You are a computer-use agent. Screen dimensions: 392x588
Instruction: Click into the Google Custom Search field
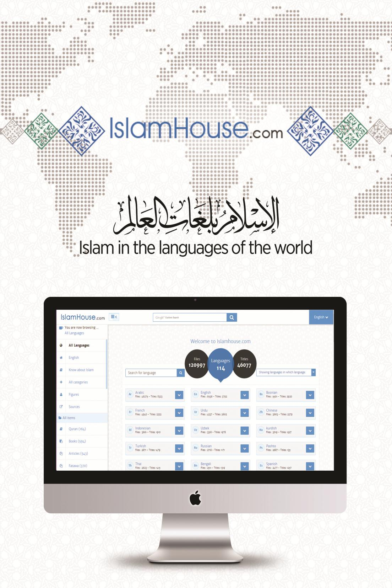coord(190,317)
